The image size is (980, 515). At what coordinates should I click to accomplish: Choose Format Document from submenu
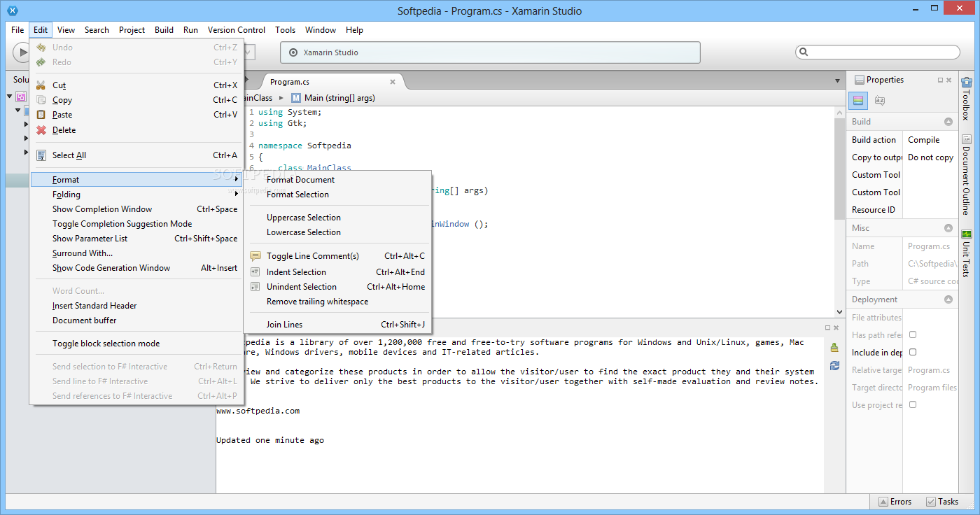tap(337, 180)
